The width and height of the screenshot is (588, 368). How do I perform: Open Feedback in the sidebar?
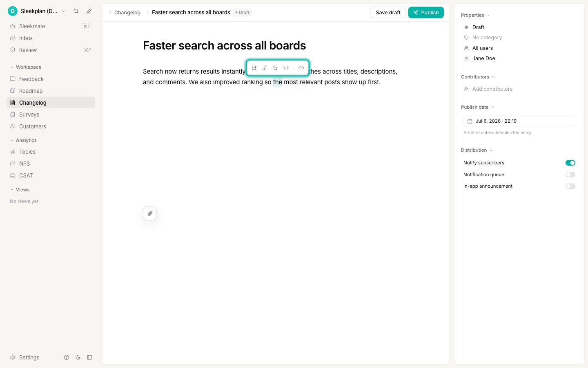tap(51, 79)
